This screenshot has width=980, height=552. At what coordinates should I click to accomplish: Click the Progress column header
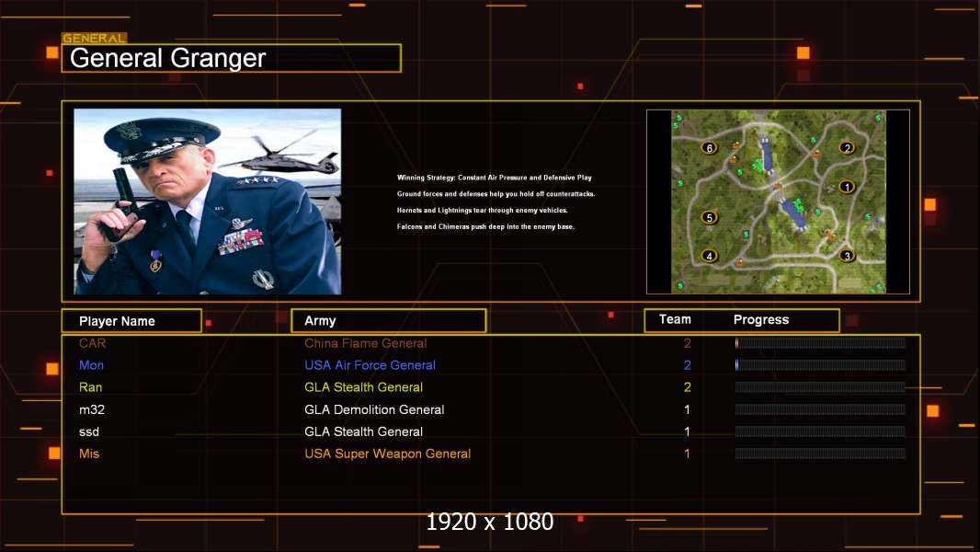(760, 319)
